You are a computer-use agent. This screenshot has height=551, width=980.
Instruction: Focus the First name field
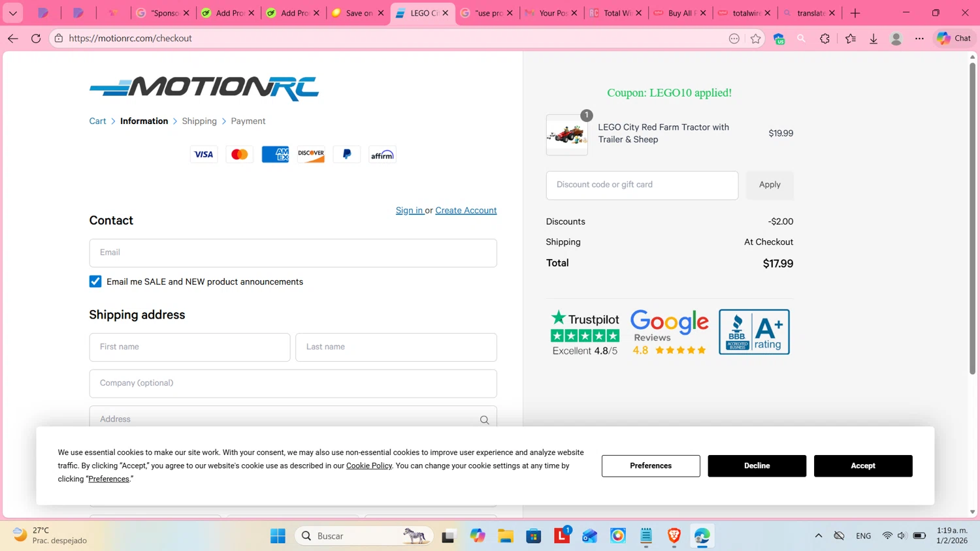coord(189,347)
